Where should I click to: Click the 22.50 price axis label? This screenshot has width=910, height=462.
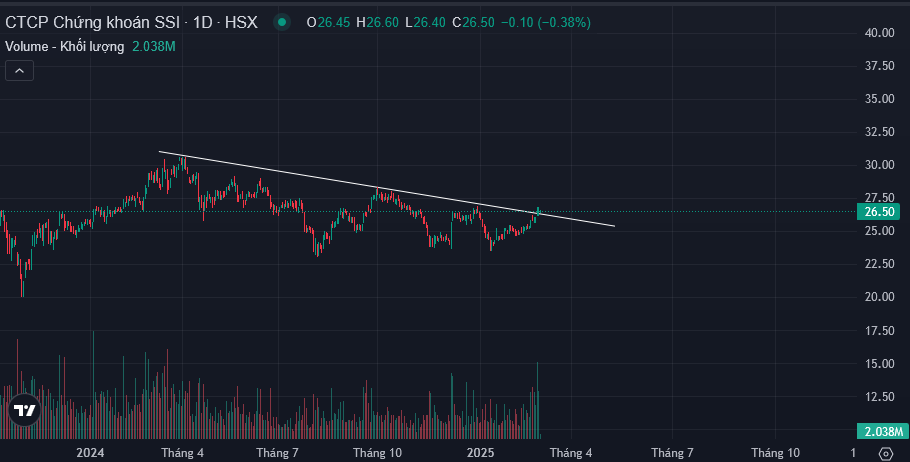point(879,264)
